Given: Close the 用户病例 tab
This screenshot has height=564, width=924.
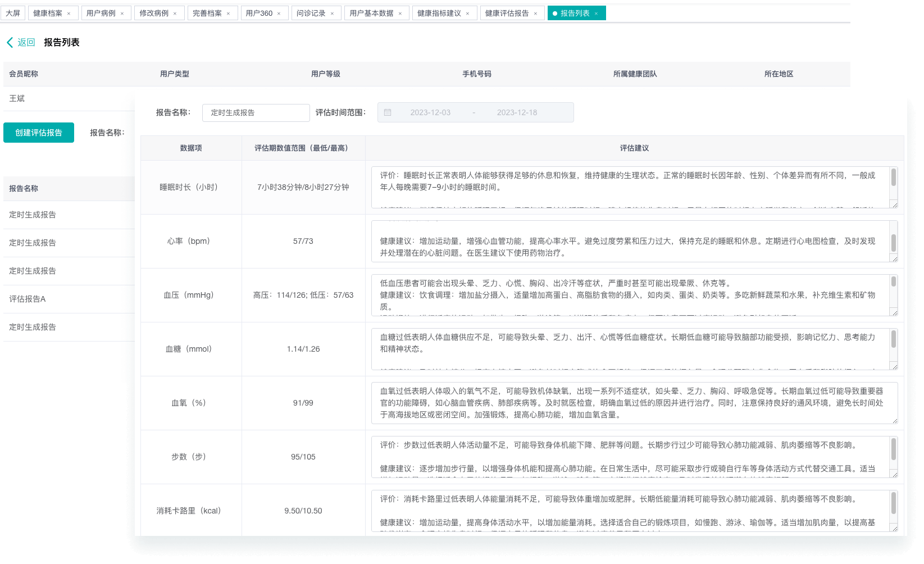Looking at the screenshot, I should pyautogui.click(x=122, y=13).
